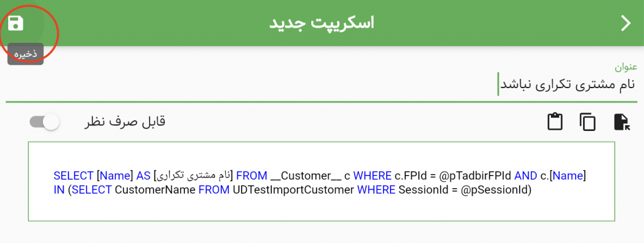Go back using the header chevron arrow
644x243 pixels.
point(625,23)
